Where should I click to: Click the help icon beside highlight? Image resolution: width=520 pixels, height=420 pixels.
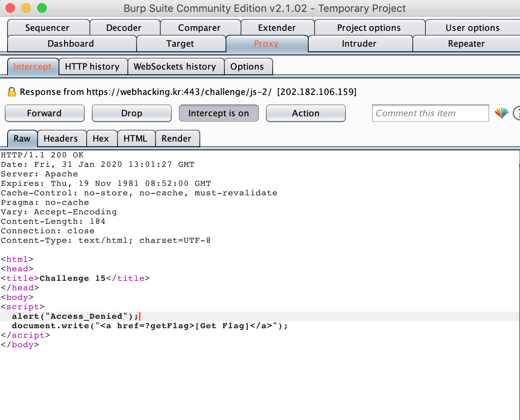(516, 113)
